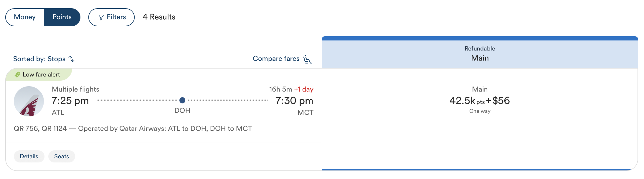The width and height of the screenshot is (644, 179).
Task: Click the QR 756, QR 1124 flight text
Action: pyautogui.click(x=133, y=128)
